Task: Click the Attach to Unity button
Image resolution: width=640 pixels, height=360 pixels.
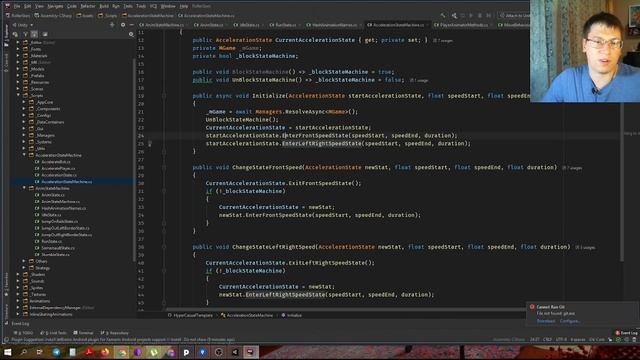Action: (515, 16)
